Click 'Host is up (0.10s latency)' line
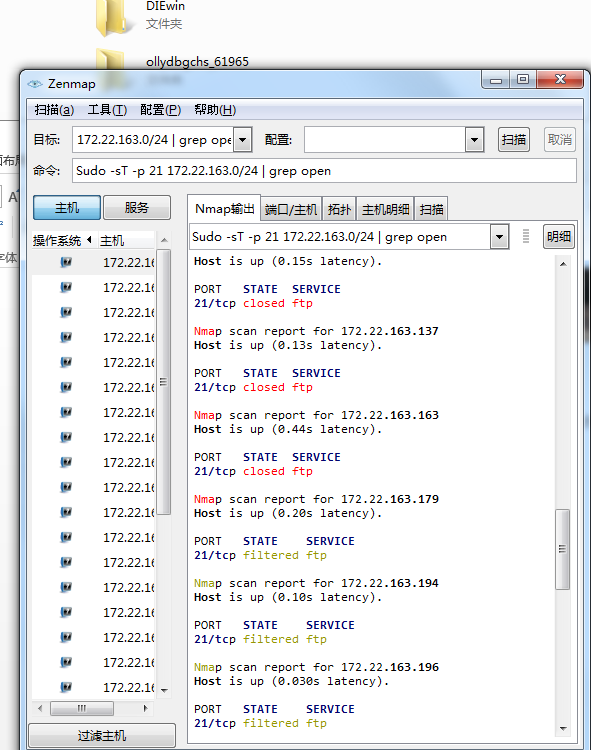Viewport: 591px width, 750px height. click(288, 597)
